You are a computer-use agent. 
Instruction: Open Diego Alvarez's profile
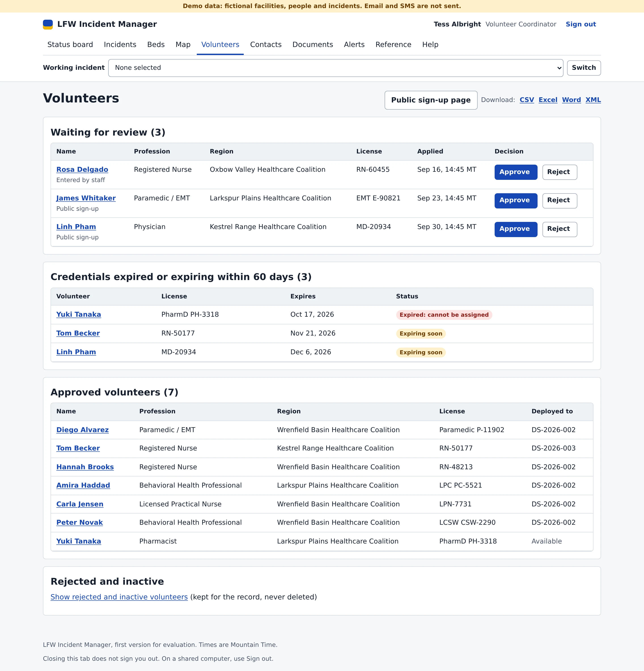point(83,430)
